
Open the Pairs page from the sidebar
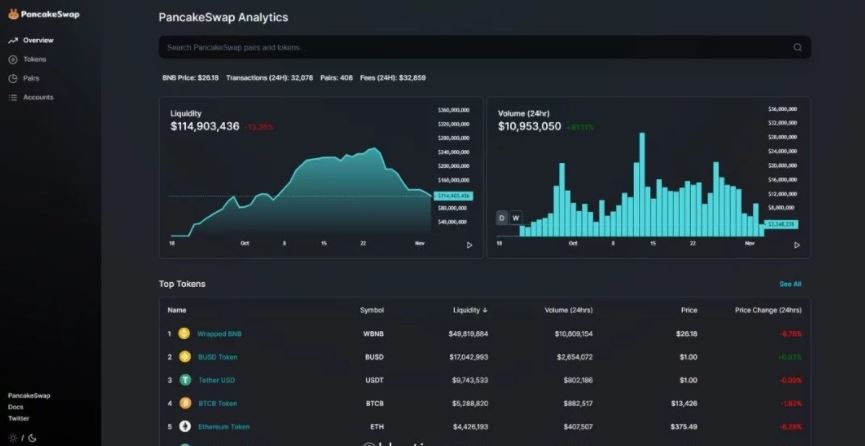(x=31, y=78)
